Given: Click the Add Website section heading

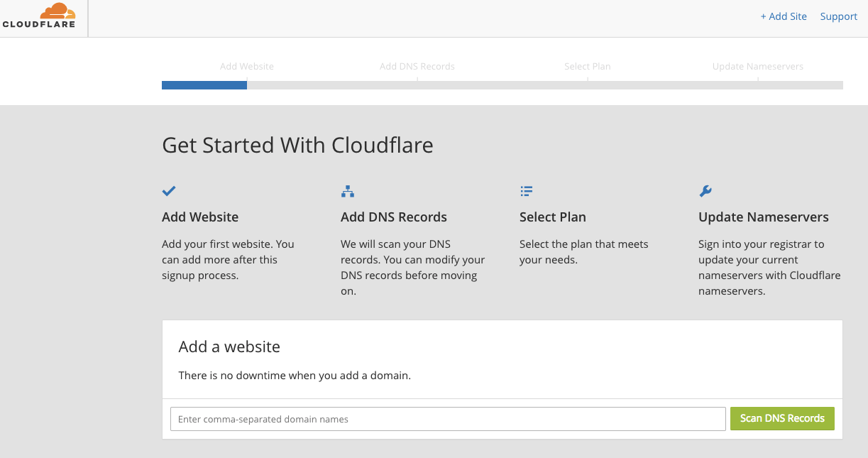Looking at the screenshot, I should [x=200, y=217].
